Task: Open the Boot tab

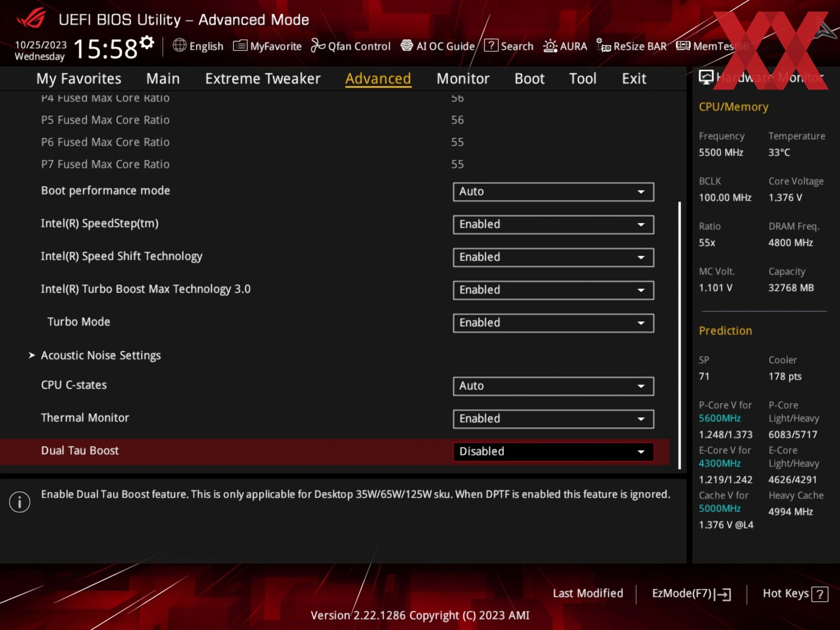Action: 529,79
